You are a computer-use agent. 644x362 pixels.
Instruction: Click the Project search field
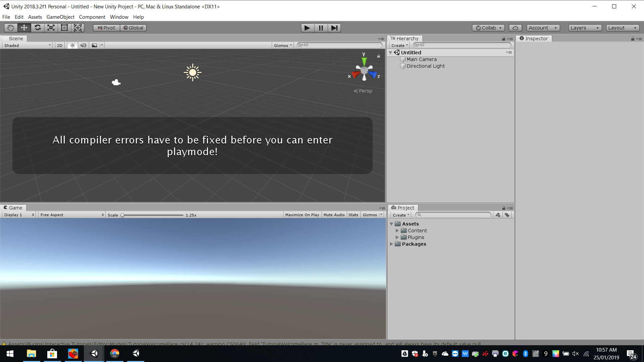[x=453, y=215]
